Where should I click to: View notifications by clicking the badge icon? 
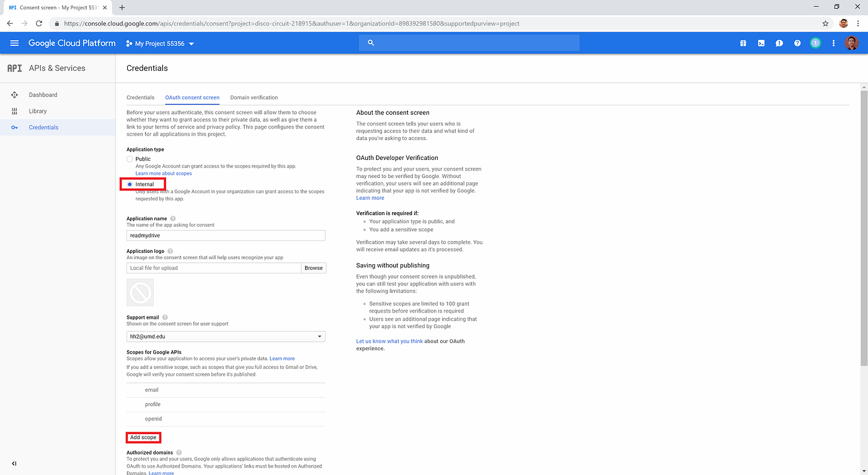click(815, 43)
